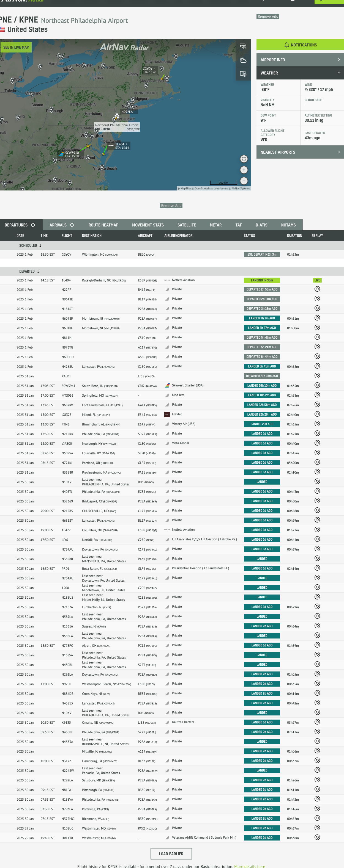Open the flight filter icon on map

pyautogui.click(x=243, y=46)
